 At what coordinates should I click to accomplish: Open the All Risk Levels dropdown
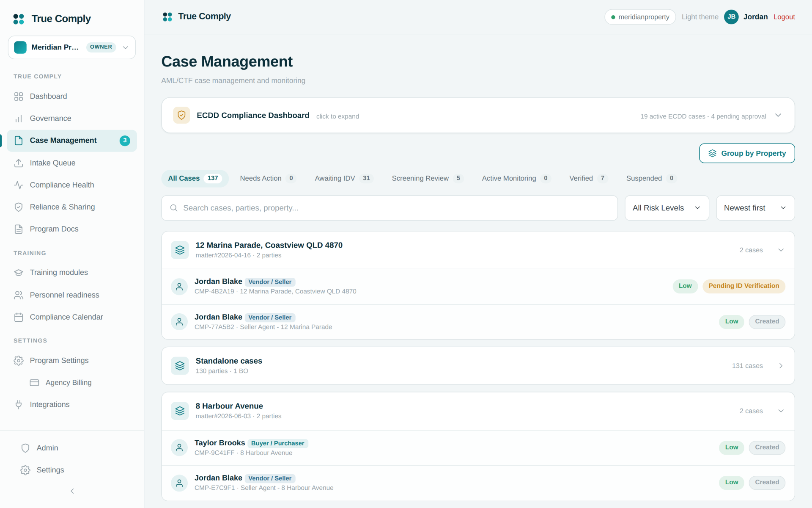pos(667,208)
